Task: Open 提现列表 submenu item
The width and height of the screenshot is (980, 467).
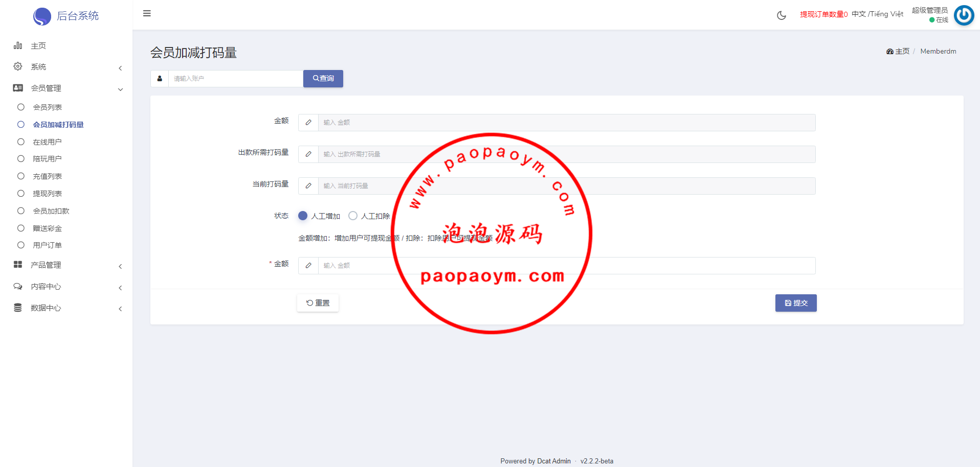Action: tap(48, 194)
